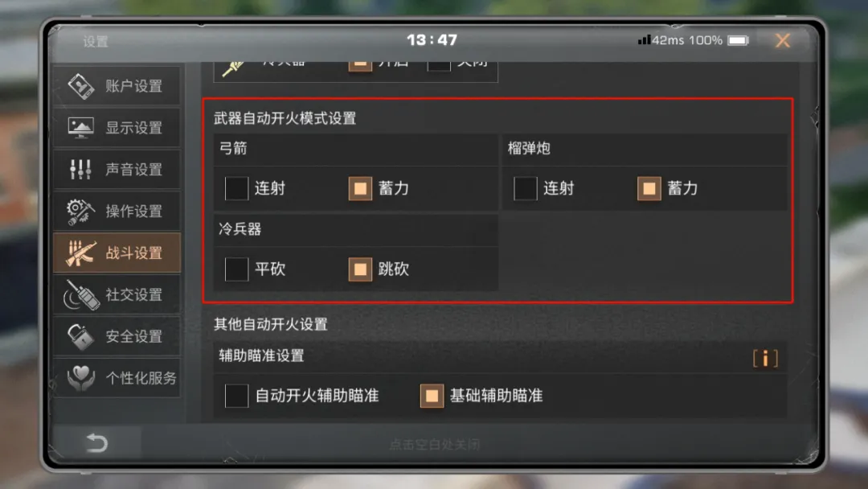Click the aim assist info icon
This screenshot has height=489, width=868.
point(766,358)
